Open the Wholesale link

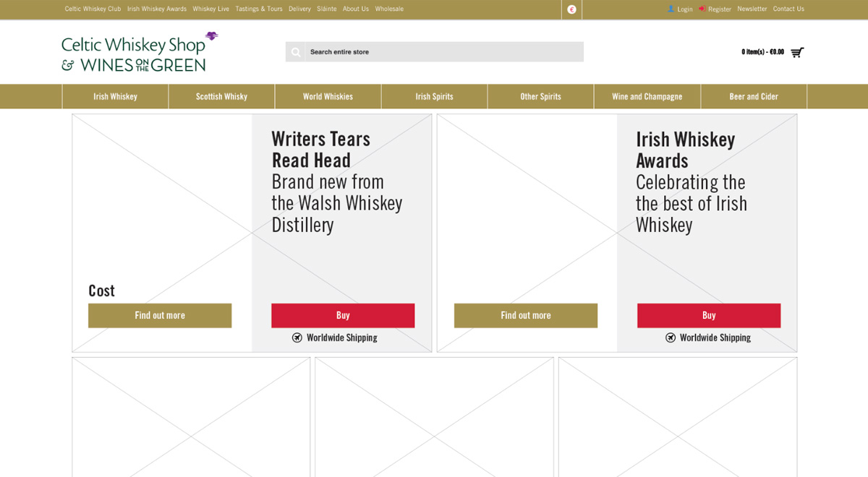tap(389, 9)
